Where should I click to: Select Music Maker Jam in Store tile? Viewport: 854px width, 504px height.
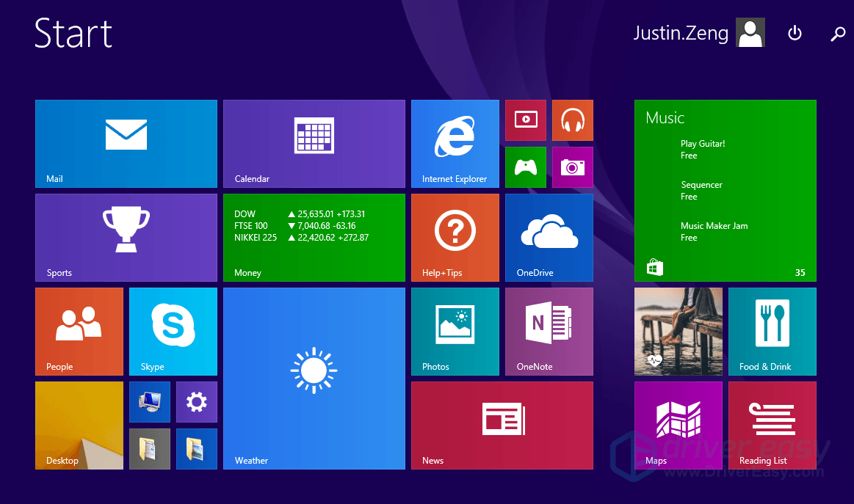[x=714, y=231]
